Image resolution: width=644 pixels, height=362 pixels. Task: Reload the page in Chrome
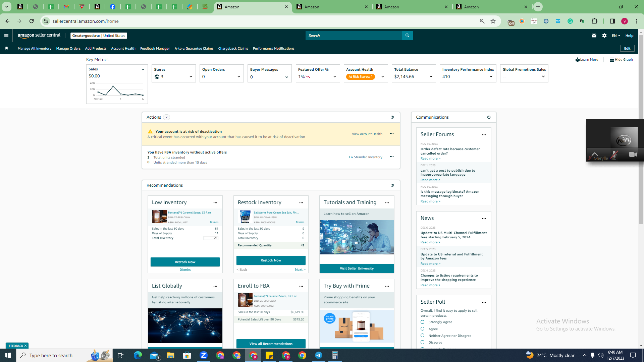pyautogui.click(x=32, y=21)
